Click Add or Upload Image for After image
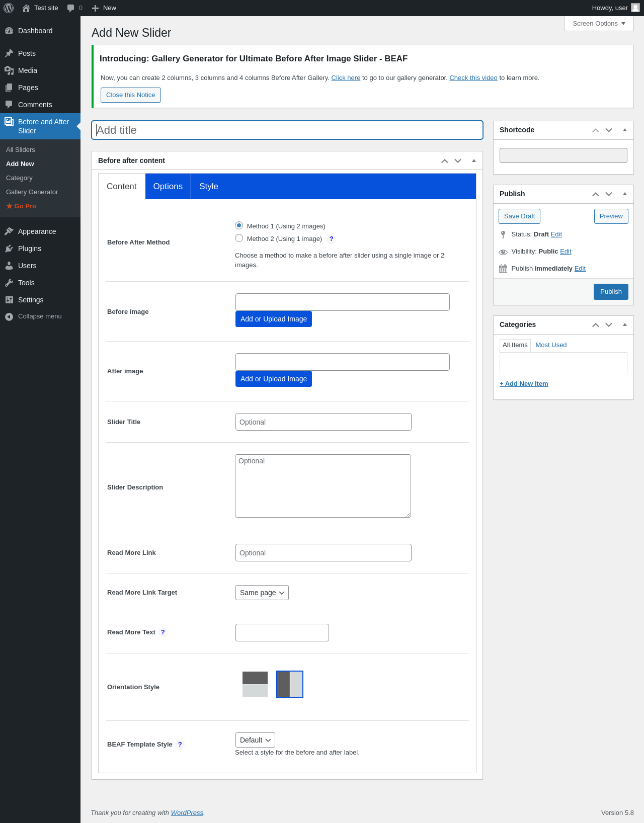 pyautogui.click(x=274, y=379)
